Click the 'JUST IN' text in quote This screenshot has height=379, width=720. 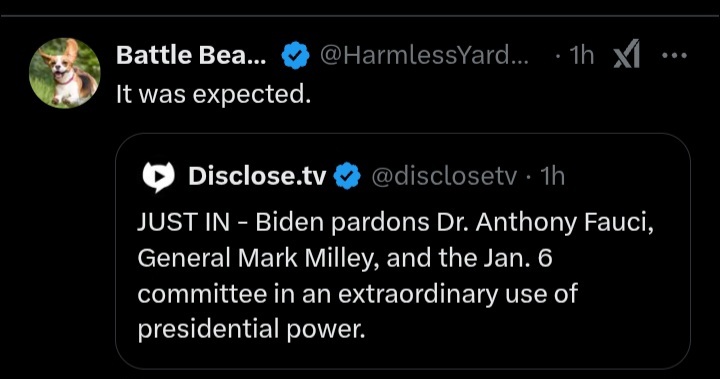click(x=184, y=222)
